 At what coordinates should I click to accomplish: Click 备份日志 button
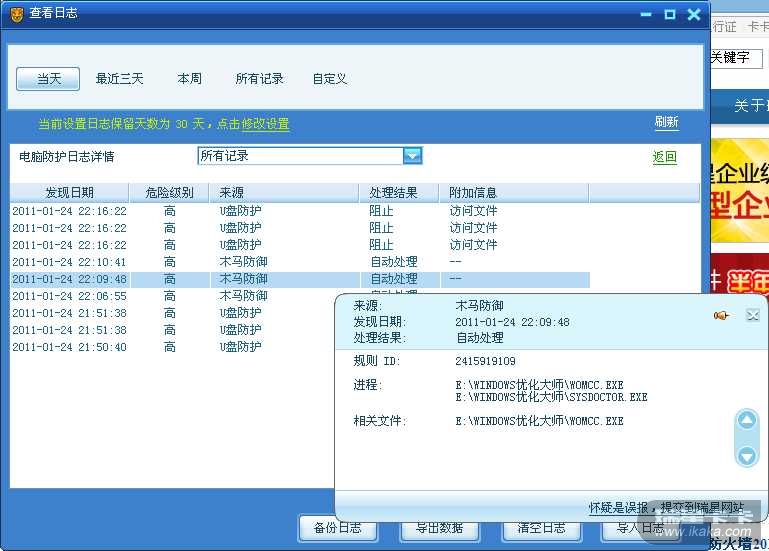coord(337,528)
